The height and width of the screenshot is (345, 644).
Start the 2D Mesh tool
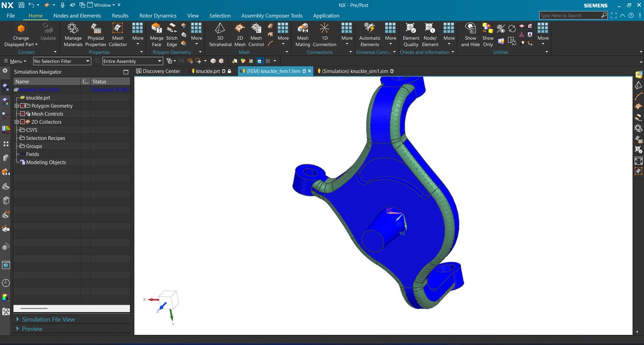coord(239,35)
